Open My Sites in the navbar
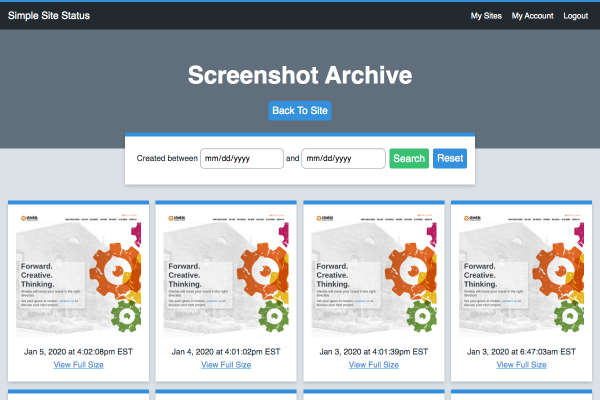This screenshot has height=400, width=600. coord(486,16)
